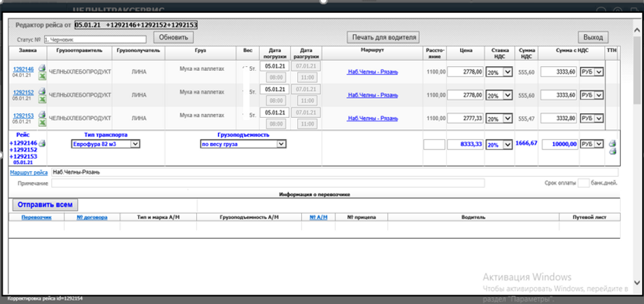
Task: Click the total price field 8333,33
Action: coord(465,145)
